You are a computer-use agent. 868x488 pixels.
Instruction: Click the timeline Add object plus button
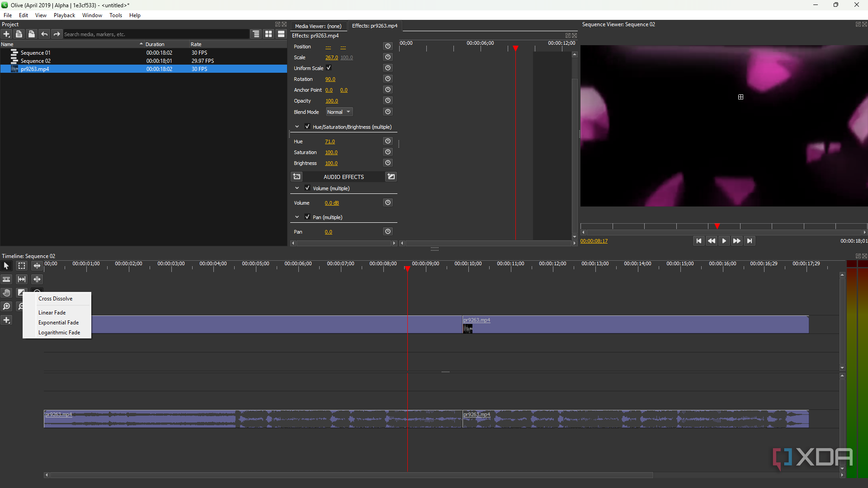pyautogui.click(x=6, y=320)
